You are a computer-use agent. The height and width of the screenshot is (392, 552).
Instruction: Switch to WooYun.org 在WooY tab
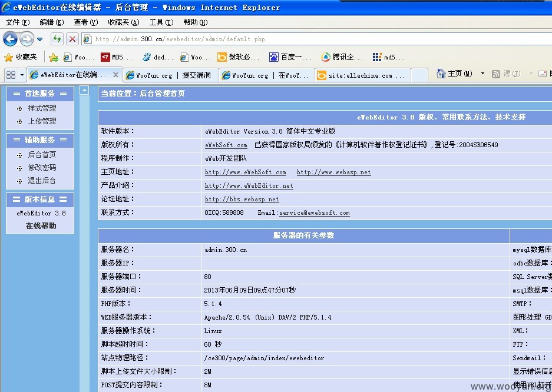click(266, 75)
